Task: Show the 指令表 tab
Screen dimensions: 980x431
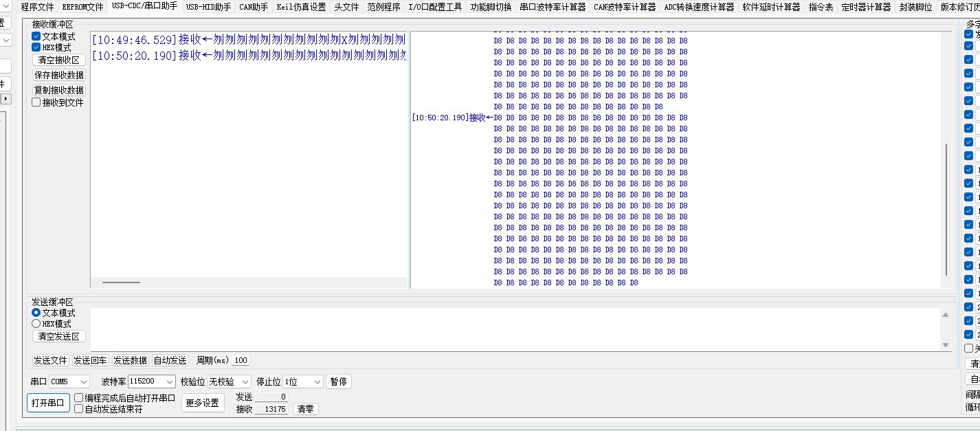Action: pyautogui.click(x=821, y=8)
